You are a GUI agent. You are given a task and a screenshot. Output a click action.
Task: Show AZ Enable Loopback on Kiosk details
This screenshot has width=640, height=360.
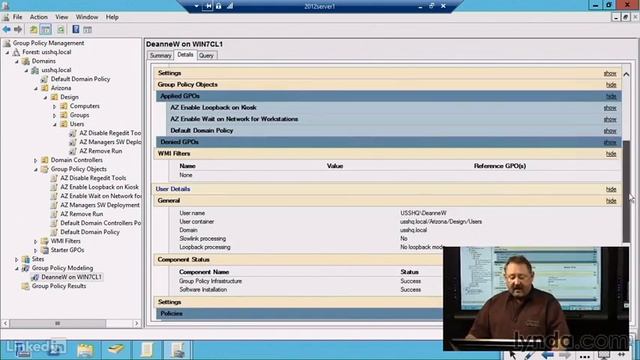pos(610,108)
